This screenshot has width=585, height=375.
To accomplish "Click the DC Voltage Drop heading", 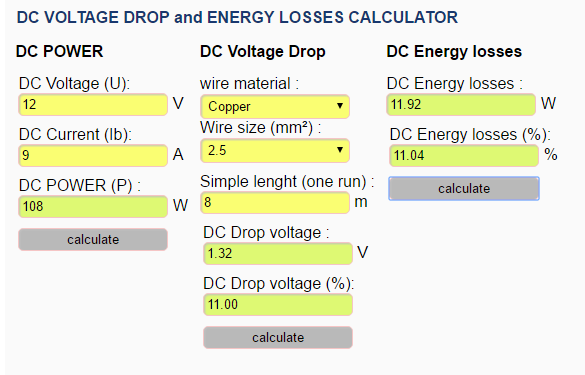I will click(263, 51).
